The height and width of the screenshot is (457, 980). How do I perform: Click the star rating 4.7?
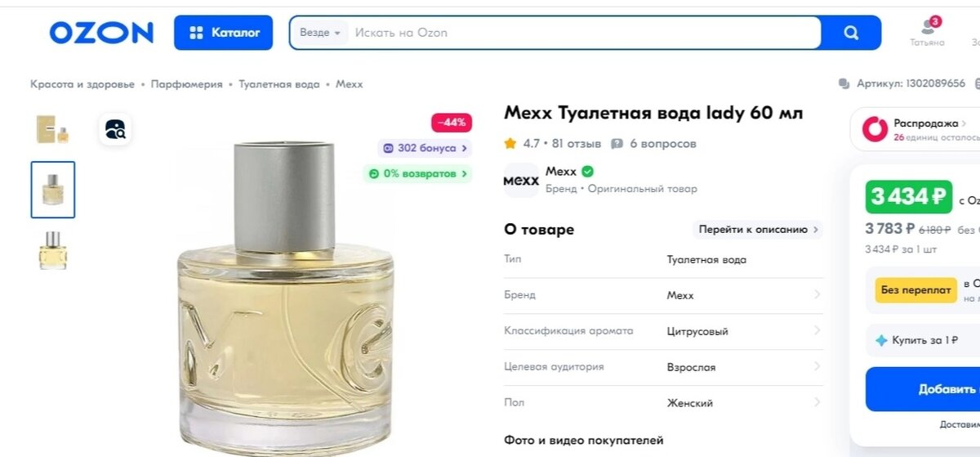pos(522,144)
